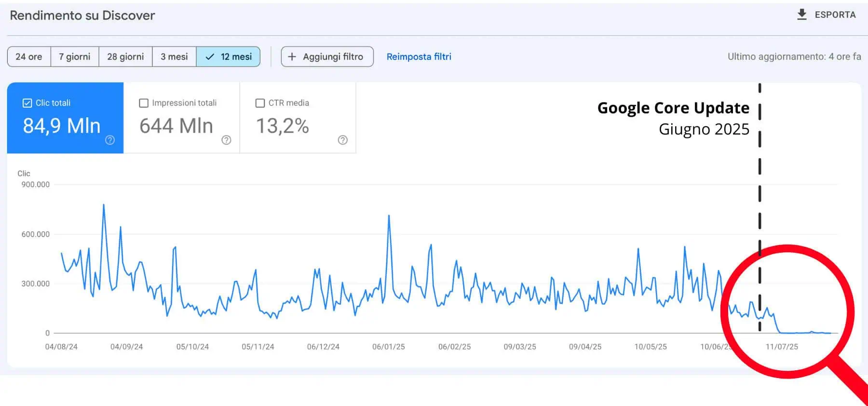The height and width of the screenshot is (406, 868).
Task: Click the 04/09/24 date label
Action: (x=126, y=347)
